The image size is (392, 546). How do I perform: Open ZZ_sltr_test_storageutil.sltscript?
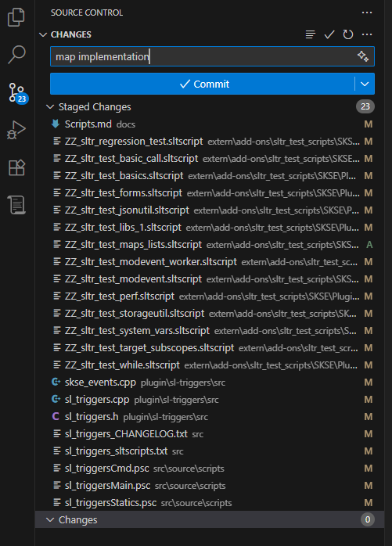tap(135, 314)
